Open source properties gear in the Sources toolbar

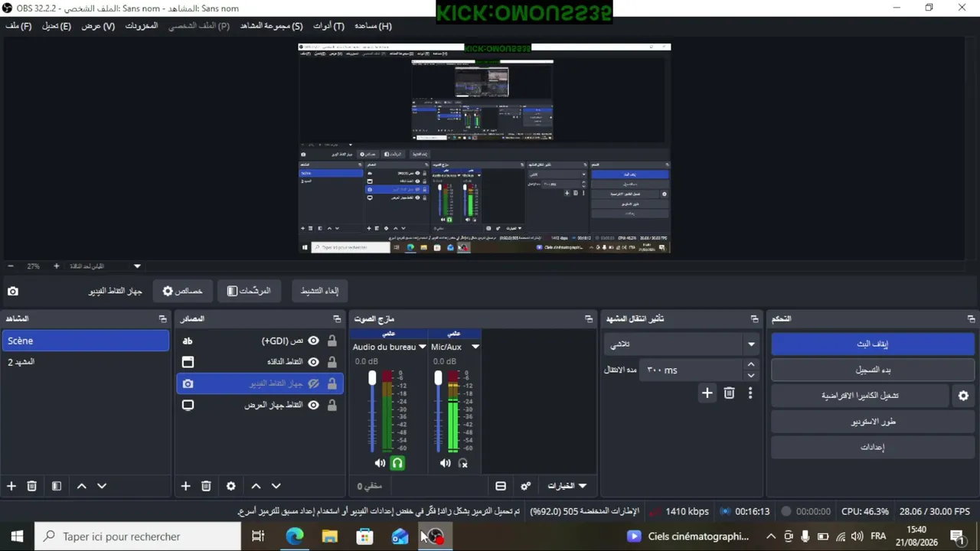pyautogui.click(x=231, y=486)
